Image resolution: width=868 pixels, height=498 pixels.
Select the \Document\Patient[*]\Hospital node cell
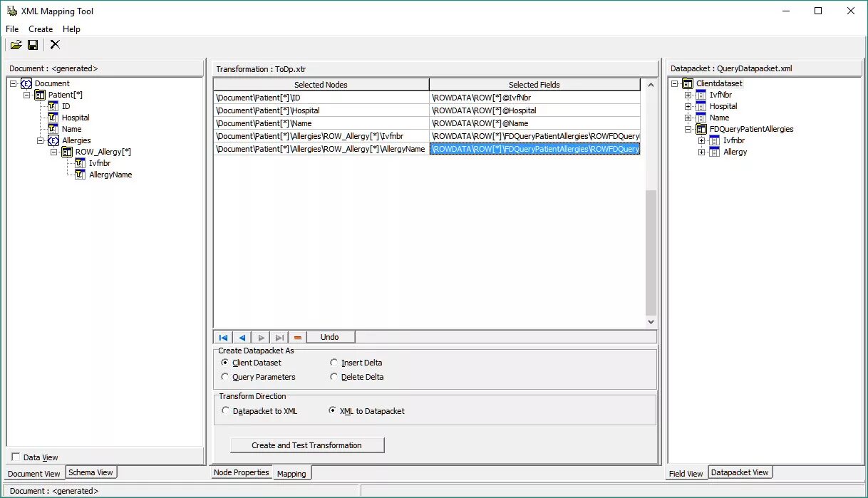321,110
